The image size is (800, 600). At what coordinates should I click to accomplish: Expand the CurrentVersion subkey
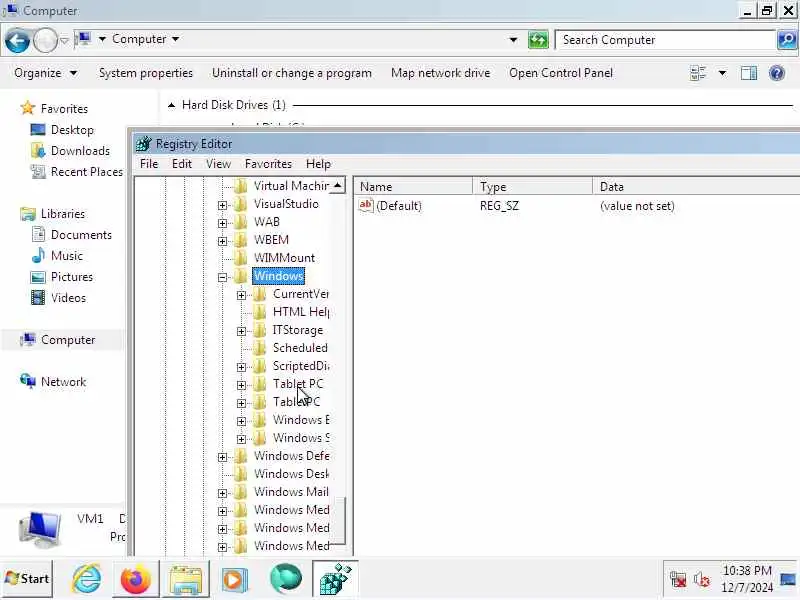[242, 295]
